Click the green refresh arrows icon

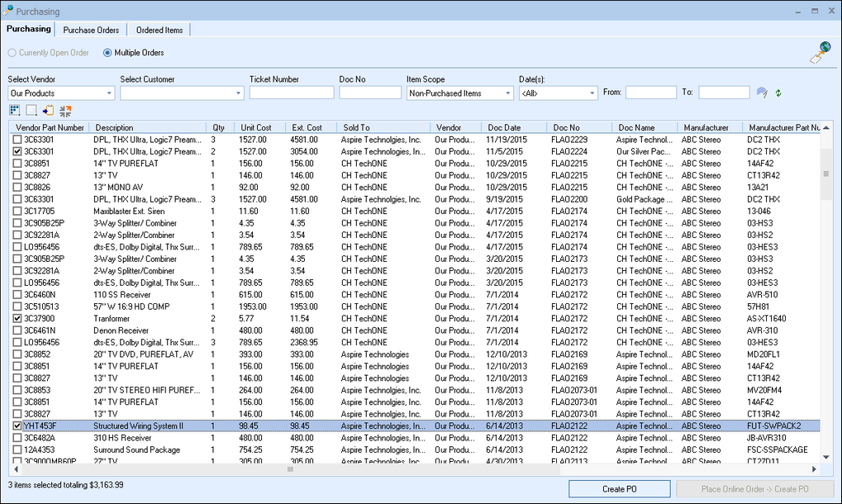778,93
